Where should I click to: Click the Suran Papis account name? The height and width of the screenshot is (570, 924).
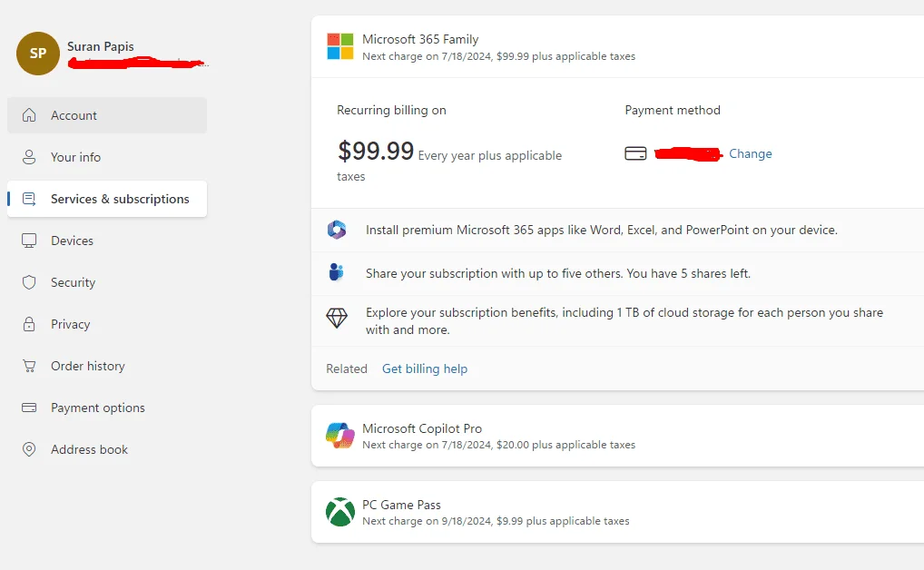(100, 46)
